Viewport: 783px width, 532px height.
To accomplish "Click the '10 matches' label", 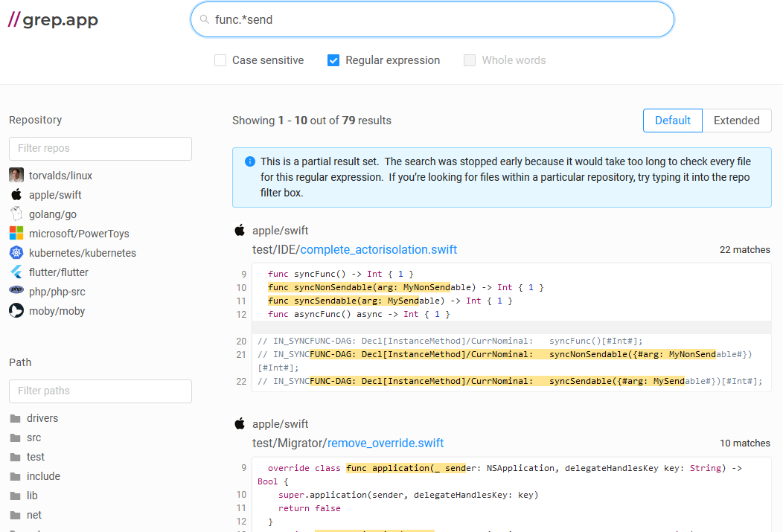I will pos(744,443).
